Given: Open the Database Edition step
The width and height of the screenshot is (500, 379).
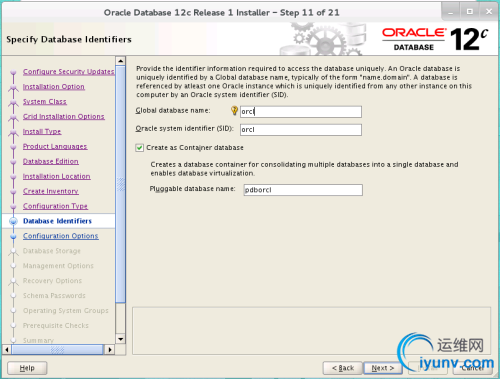Looking at the screenshot, I should click(51, 161).
